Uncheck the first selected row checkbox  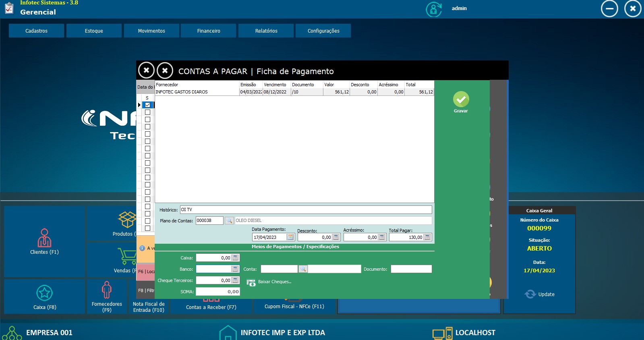pyautogui.click(x=147, y=105)
